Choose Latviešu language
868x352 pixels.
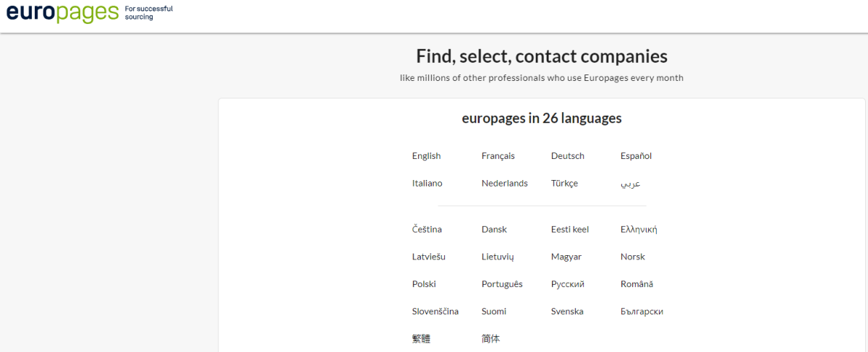(429, 257)
